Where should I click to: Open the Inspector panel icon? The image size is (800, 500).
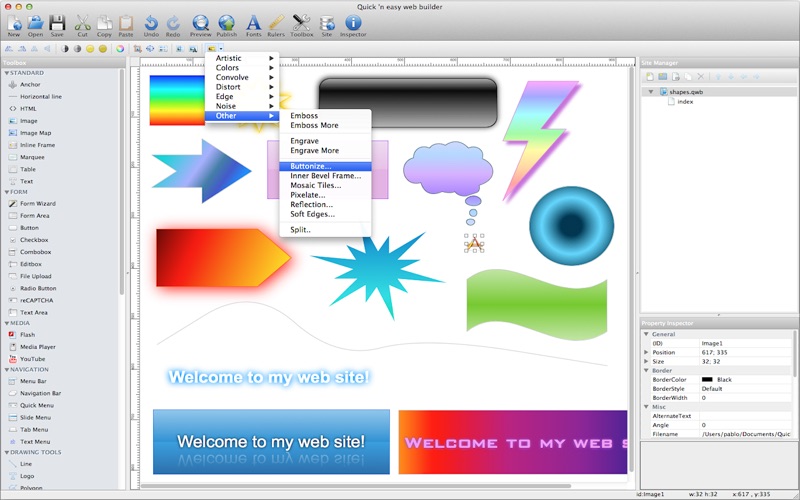353,22
